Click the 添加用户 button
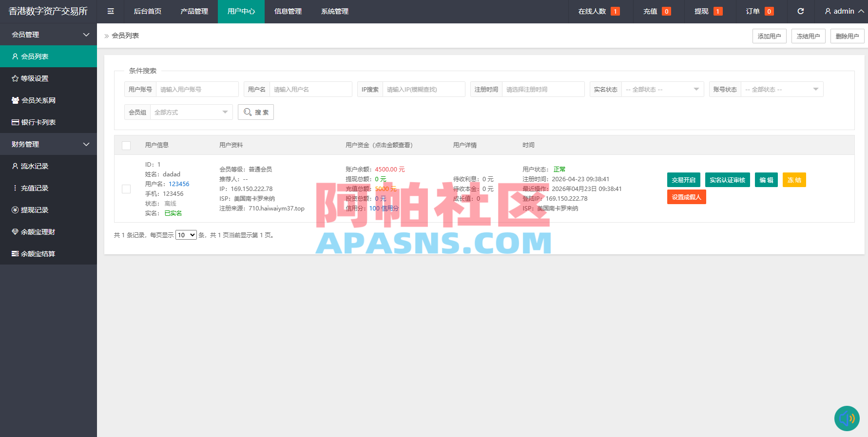868x437 pixels. [x=769, y=36]
